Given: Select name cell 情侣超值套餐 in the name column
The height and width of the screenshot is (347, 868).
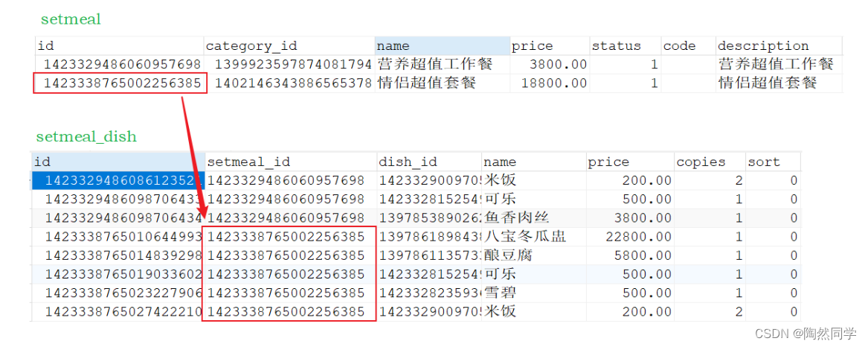Looking at the screenshot, I should (443, 83).
